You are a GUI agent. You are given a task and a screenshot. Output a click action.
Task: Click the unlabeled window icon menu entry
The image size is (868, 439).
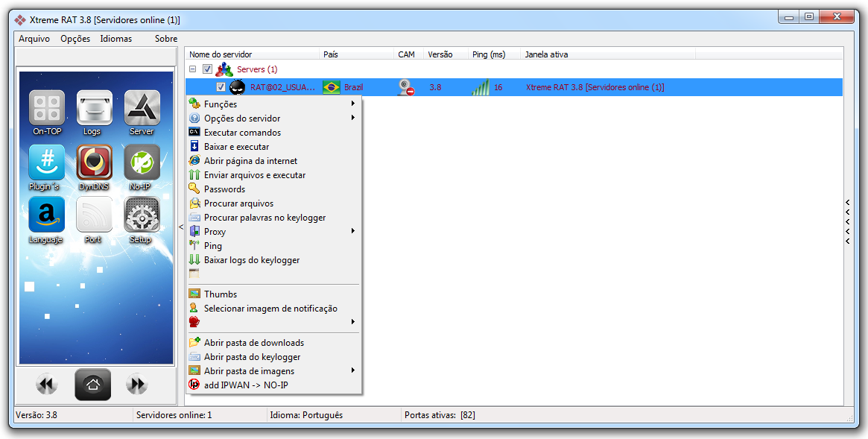[194, 274]
